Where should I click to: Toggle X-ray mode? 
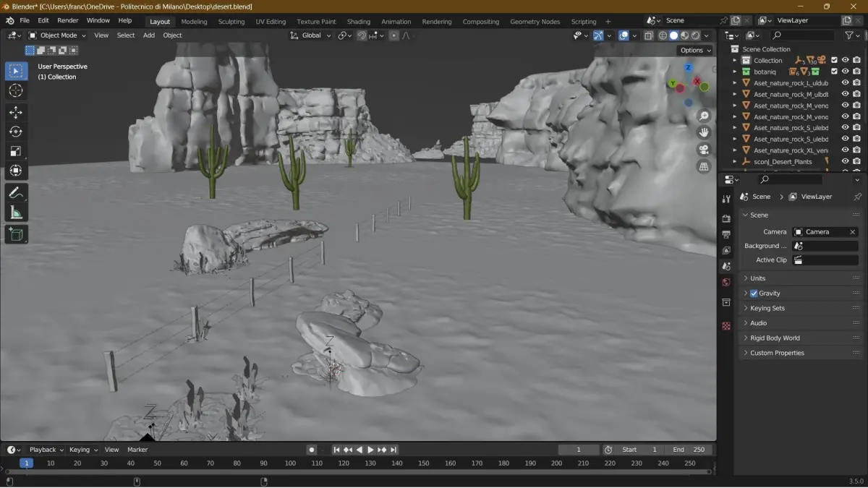point(648,35)
